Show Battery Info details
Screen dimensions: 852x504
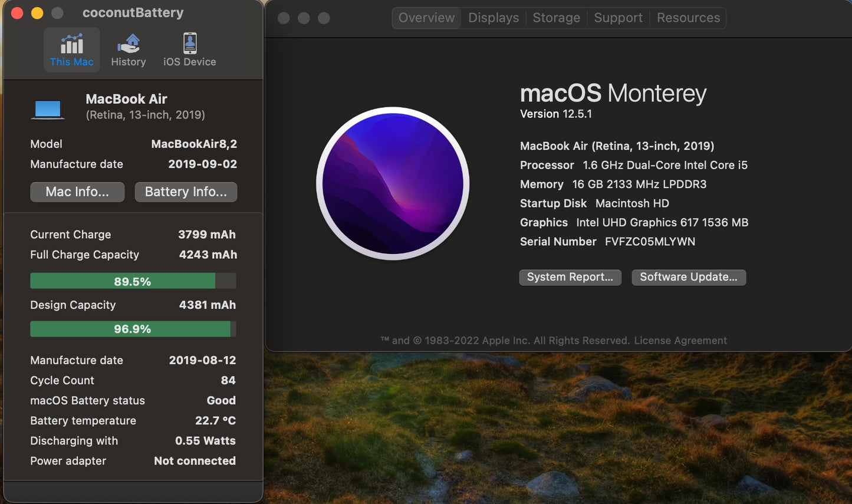pos(186,192)
